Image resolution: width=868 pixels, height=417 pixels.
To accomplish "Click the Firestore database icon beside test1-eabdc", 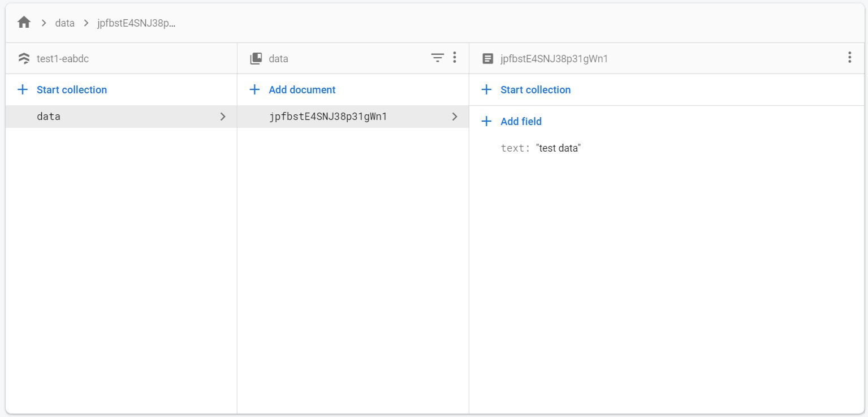I will pos(24,58).
